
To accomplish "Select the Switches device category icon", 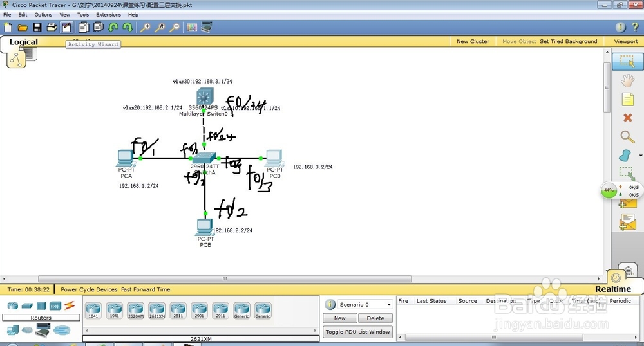I will tap(27, 306).
